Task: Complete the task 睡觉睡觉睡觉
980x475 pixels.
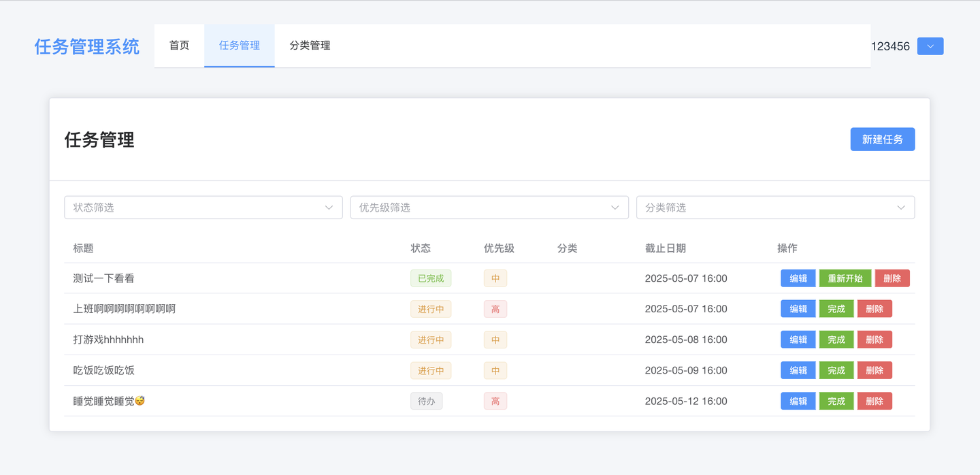Action: [x=836, y=401]
